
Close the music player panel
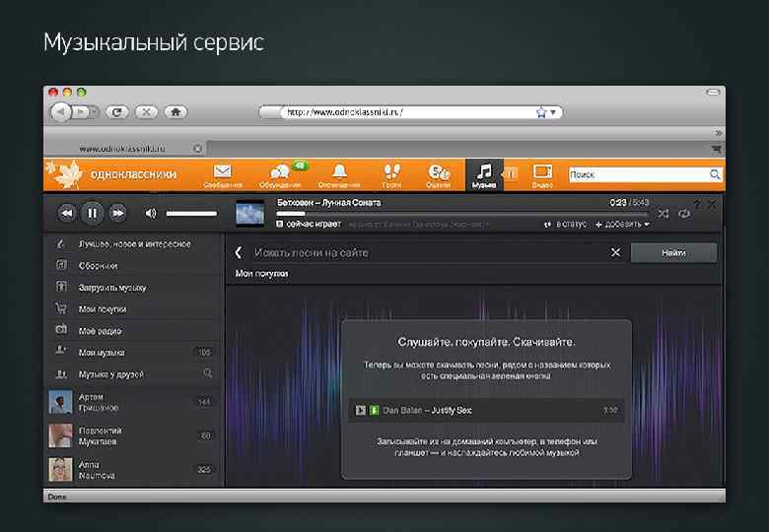(x=712, y=204)
